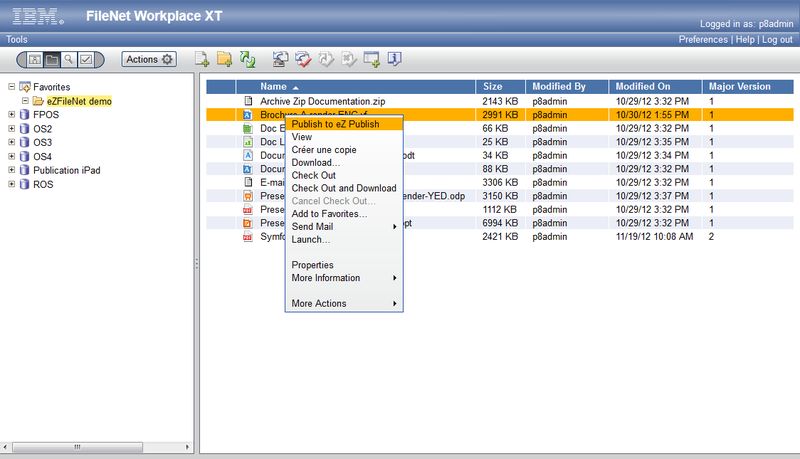This screenshot has width=800, height=459.
Task: Open the Tasks checkmark view icon
Action: (86, 60)
